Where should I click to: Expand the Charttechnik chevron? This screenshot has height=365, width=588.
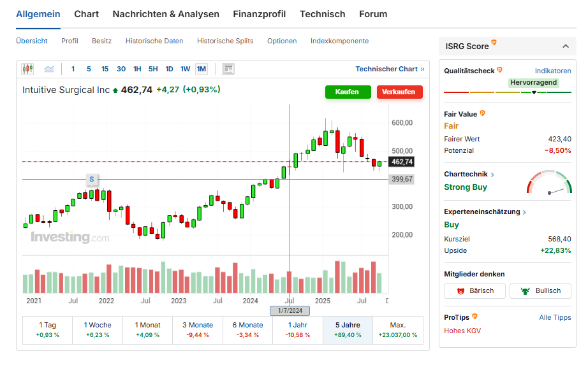coord(492,175)
